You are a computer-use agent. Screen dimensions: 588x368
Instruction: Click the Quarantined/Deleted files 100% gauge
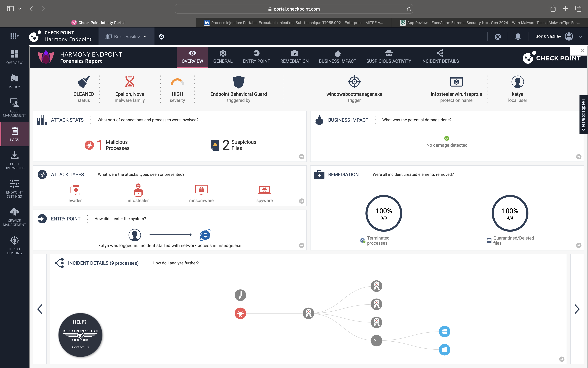pyautogui.click(x=510, y=213)
